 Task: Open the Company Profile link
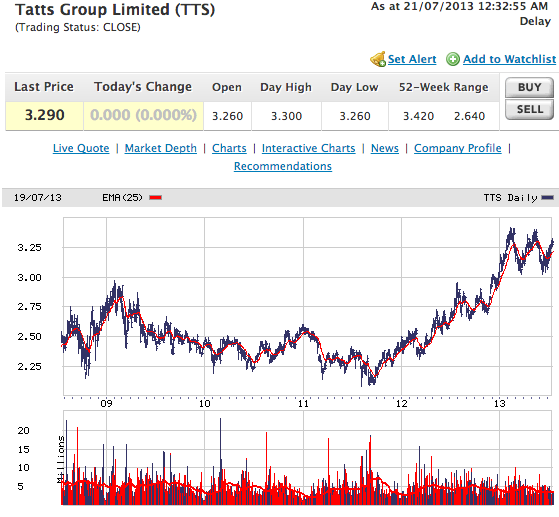click(457, 148)
